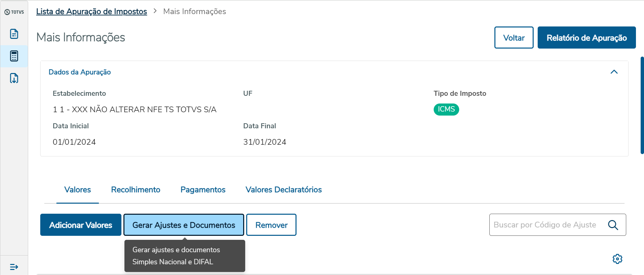
Task: Expand the sidebar menu arrow icon
Action: (x=14, y=267)
